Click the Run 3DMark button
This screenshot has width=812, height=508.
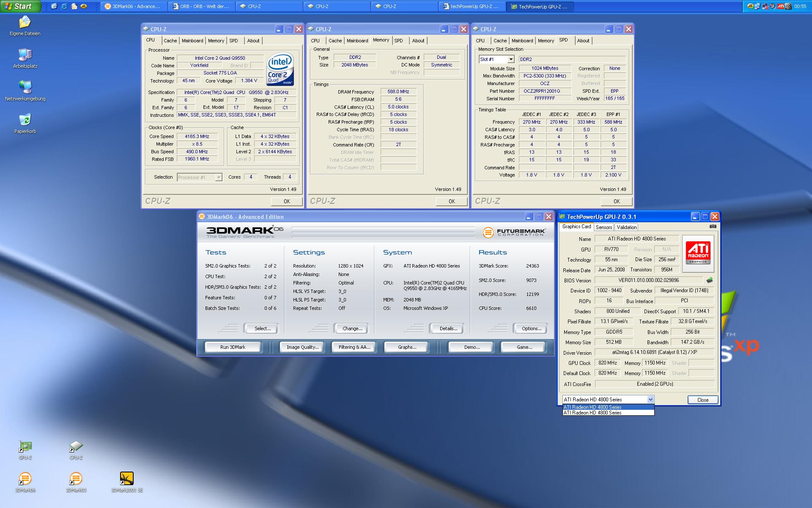coord(233,347)
